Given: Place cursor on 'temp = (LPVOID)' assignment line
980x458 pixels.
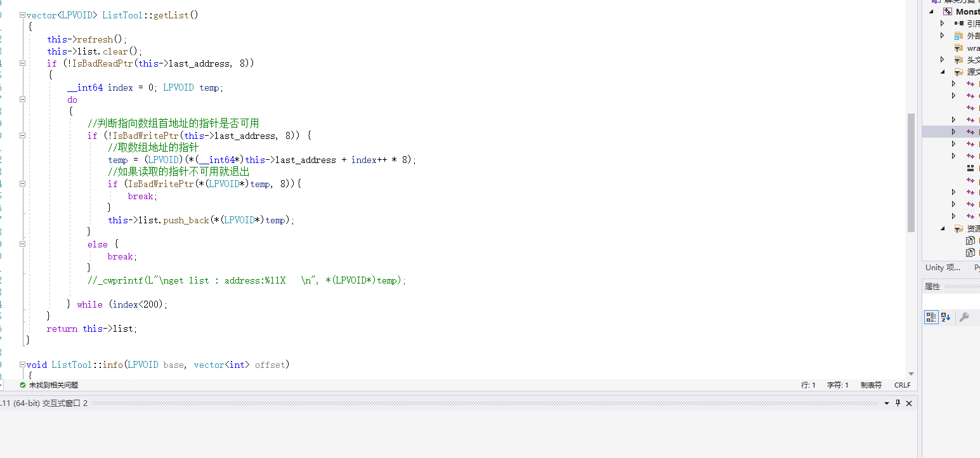Looking at the screenshot, I should (262, 160).
